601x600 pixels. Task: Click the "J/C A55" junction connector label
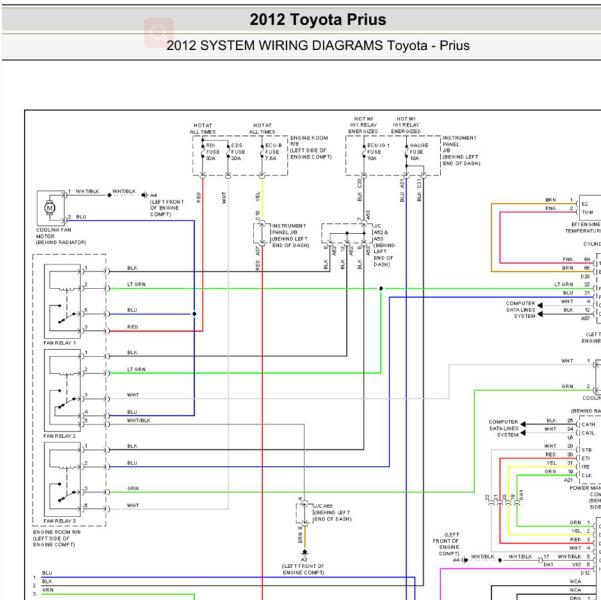coord(323,506)
